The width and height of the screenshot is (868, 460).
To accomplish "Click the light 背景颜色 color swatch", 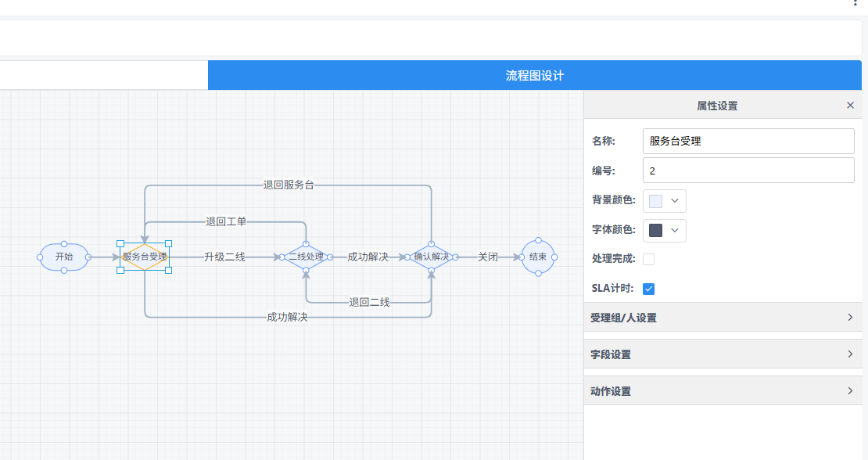I will coord(655,201).
